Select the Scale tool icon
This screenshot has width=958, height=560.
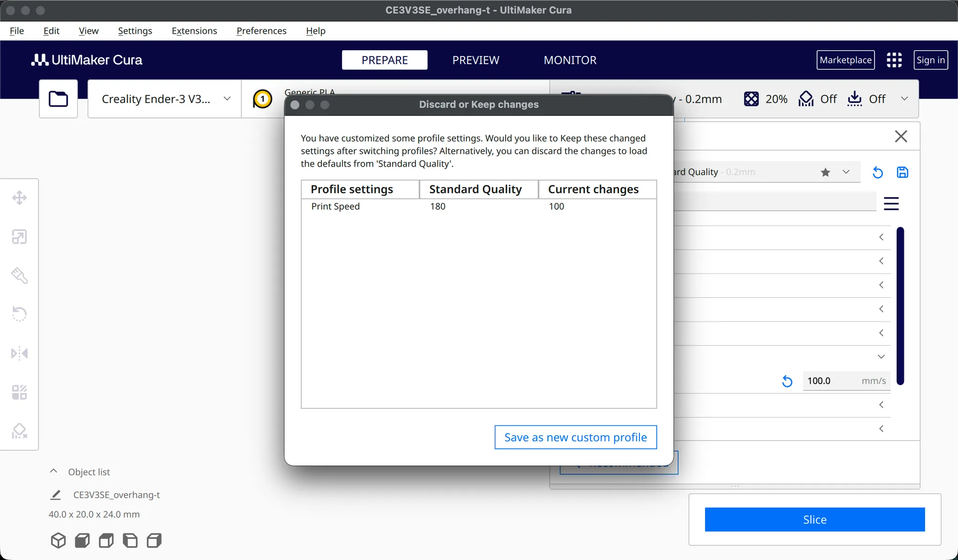(x=19, y=237)
